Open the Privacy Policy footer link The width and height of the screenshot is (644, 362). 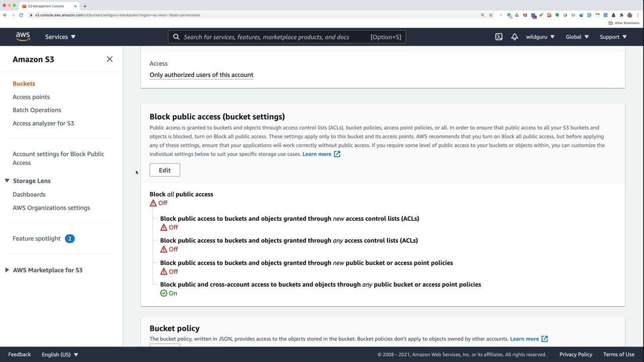(x=576, y=354)
